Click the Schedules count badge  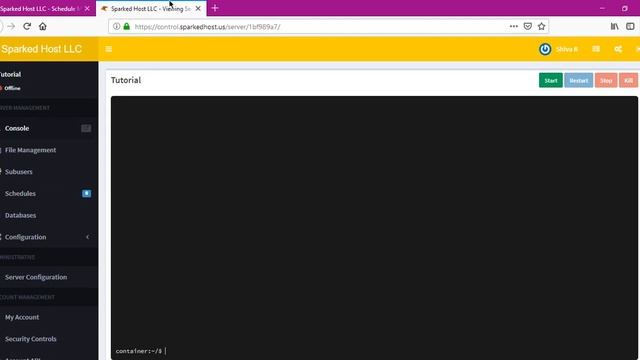pos(87,193)
